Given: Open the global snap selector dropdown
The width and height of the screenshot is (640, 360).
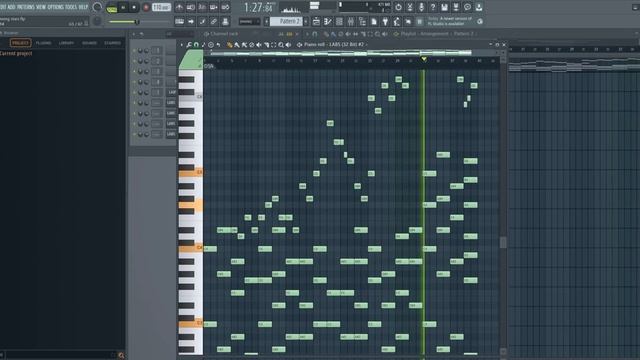Looking at the screenshot, I should click(249, 21).
